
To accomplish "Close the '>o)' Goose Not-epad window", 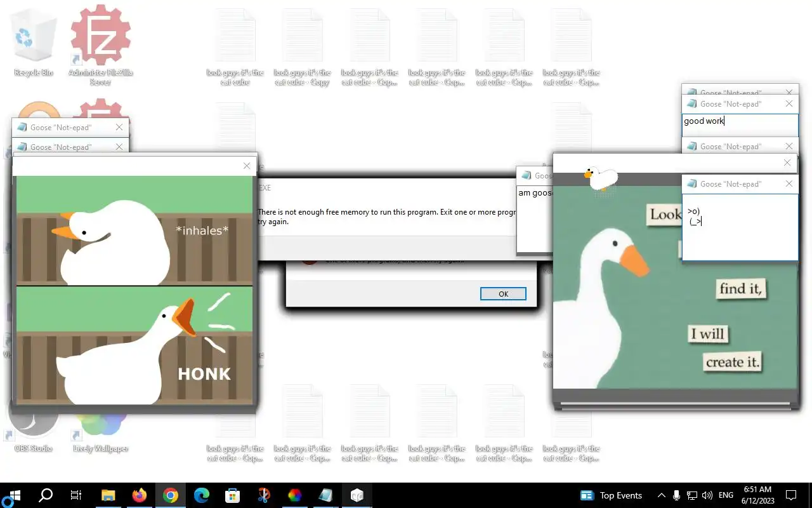I will point(789,184).
